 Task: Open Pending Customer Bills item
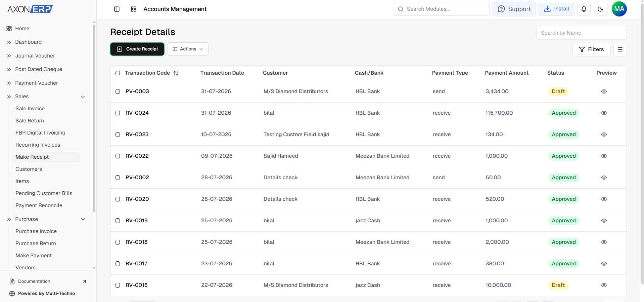[x=44, y=193]
